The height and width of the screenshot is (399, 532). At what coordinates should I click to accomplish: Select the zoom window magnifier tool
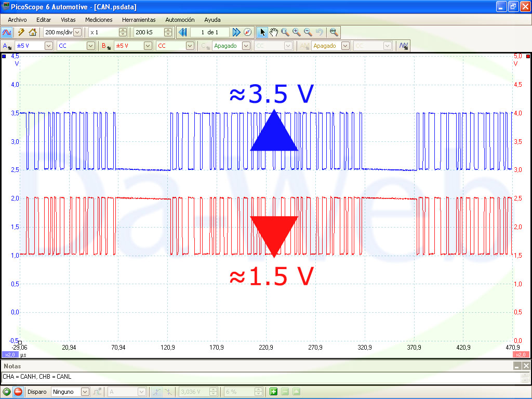tap(285, 32)
